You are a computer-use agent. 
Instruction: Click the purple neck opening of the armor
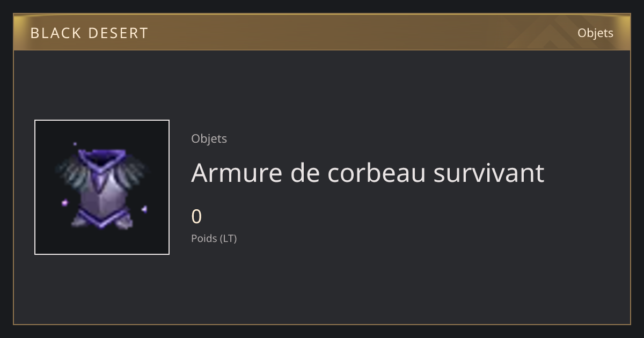(x=101, y=157)
